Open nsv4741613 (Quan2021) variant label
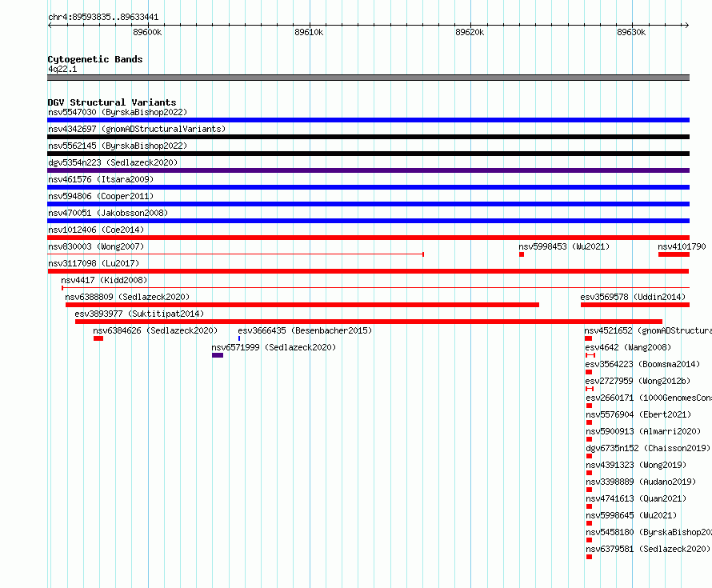 tap(636, 498)
